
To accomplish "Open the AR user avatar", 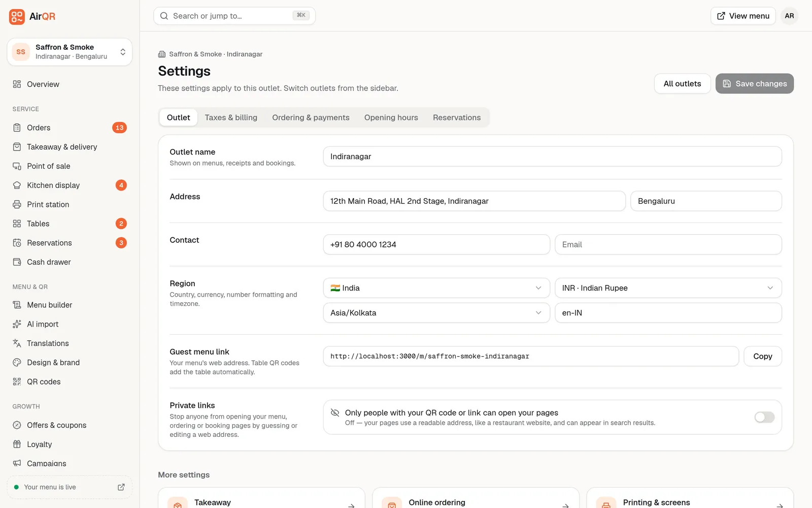I will (x=789, y=16).
